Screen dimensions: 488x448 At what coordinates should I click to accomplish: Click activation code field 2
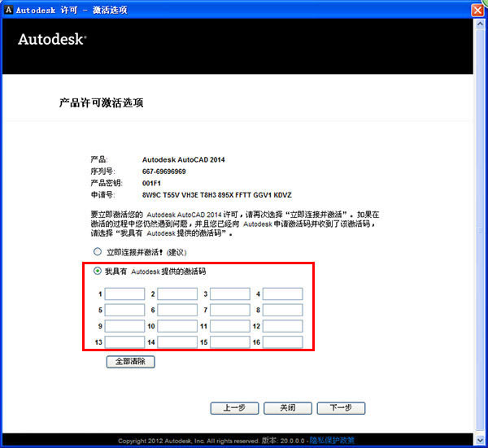(177, 294)
